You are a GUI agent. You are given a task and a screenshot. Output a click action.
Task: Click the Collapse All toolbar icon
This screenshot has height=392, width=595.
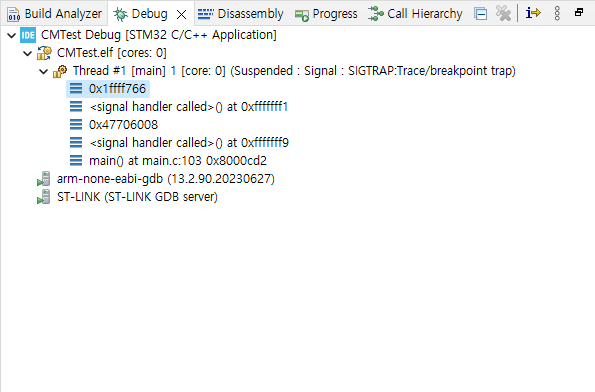481,14
